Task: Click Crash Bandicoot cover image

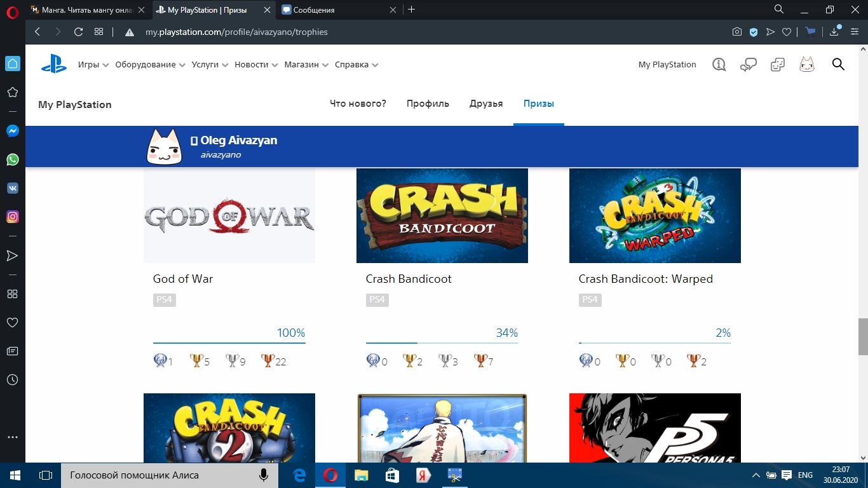Action: point(442,215)
